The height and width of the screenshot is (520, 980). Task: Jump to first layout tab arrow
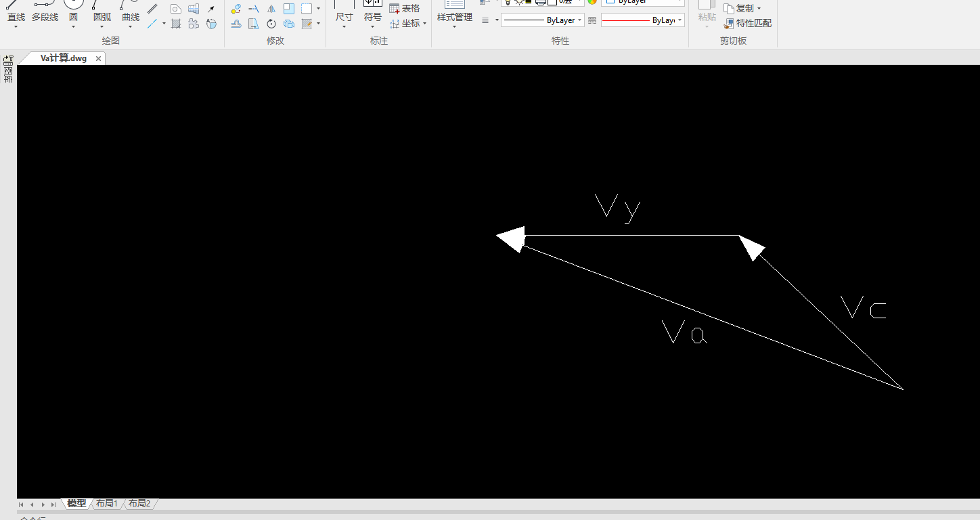21,504
